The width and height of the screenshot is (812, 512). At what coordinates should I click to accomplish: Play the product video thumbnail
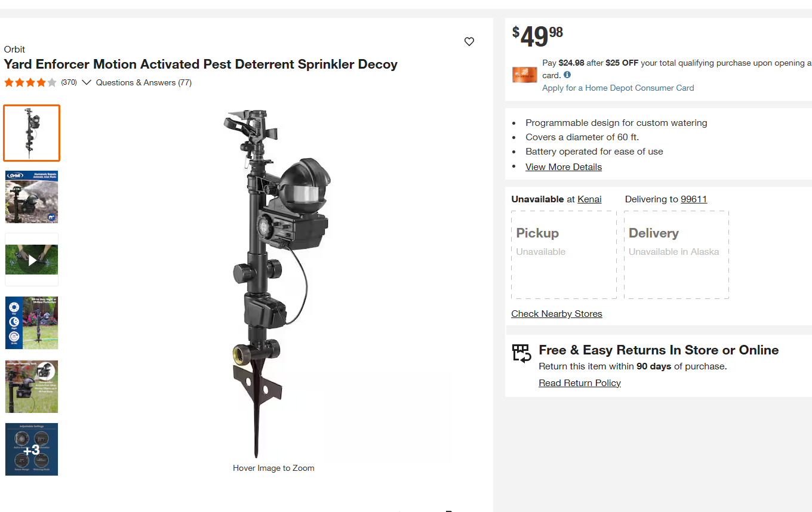[x=32, y=260]
